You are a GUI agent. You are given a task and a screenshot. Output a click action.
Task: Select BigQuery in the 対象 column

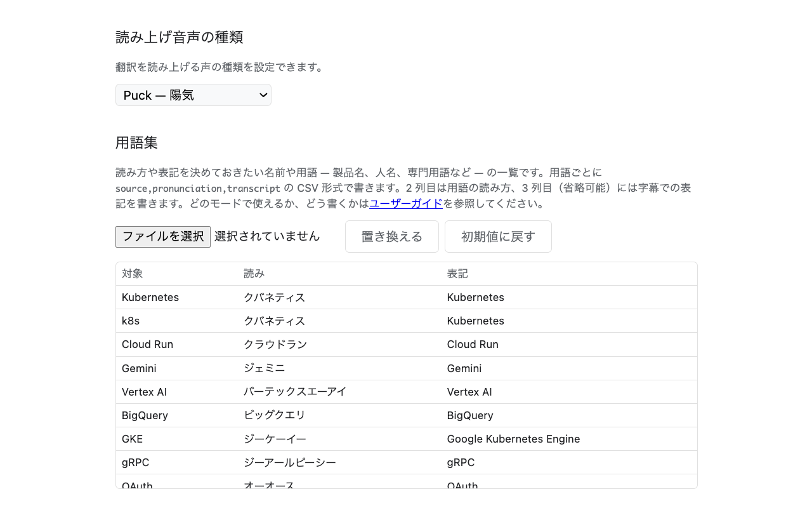(x=145, y=415)
